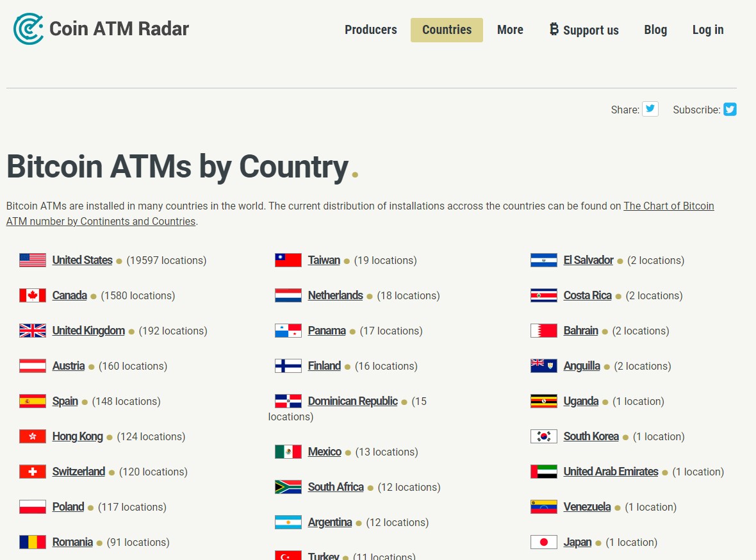This screenshot has height=560, width=756.
Task: Open the Romania link
Action: tap(72, 541)
